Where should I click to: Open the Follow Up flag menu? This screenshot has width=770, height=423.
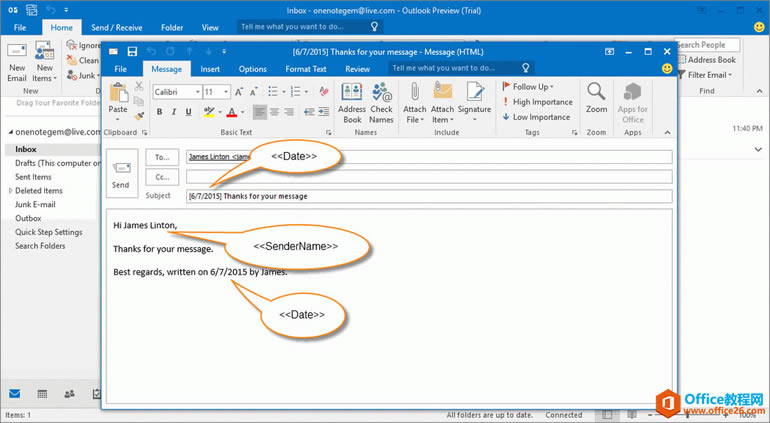tap(528, 86)
